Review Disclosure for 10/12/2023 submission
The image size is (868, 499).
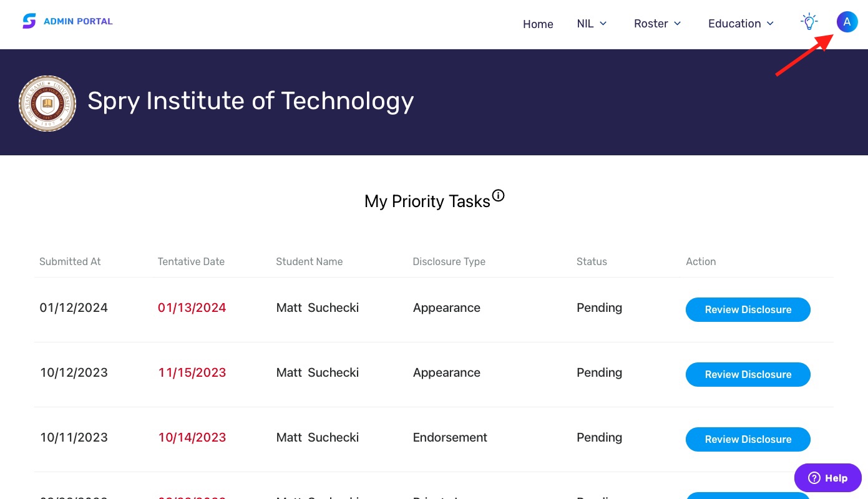coord(748,374)
